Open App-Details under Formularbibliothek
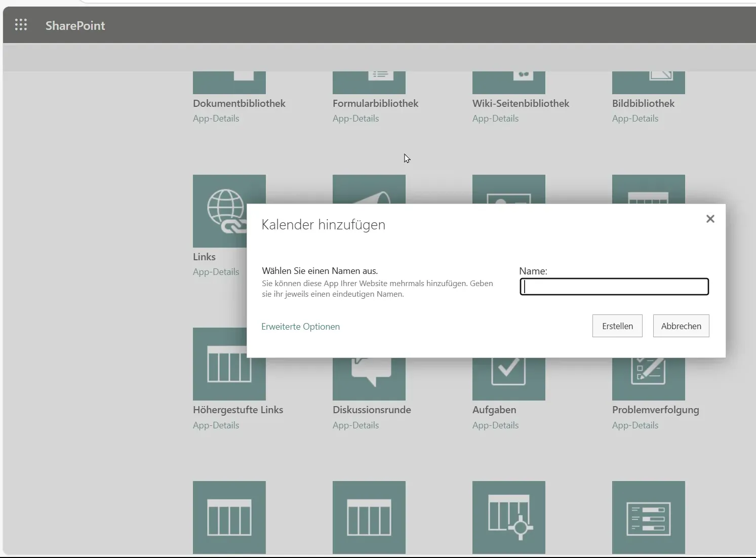This screenshot has width=756, height=558. pos(355,118)
